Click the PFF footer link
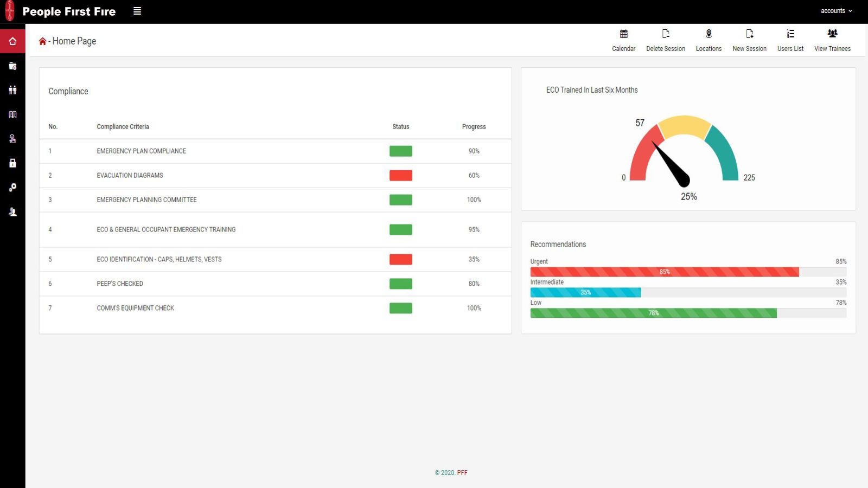 pos(462,473)
